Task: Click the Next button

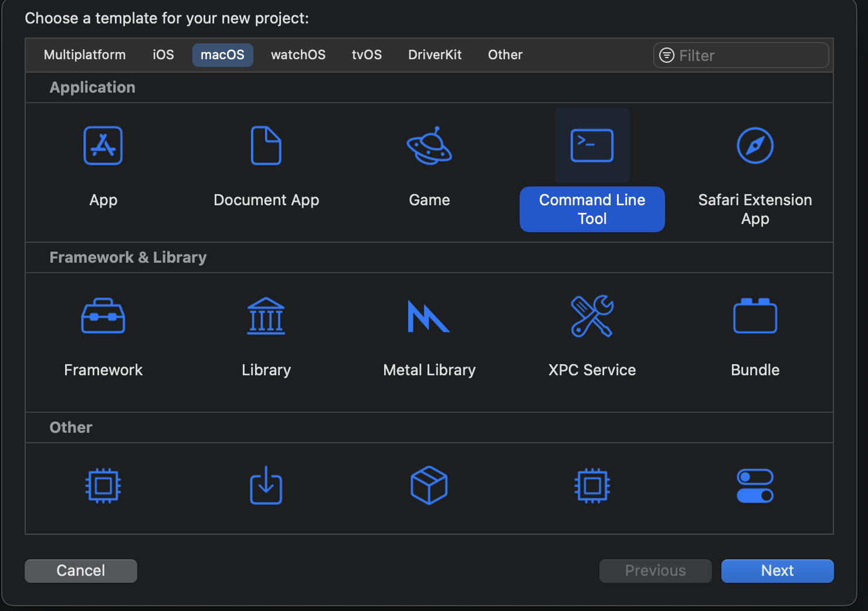Action: coord(777,571)
